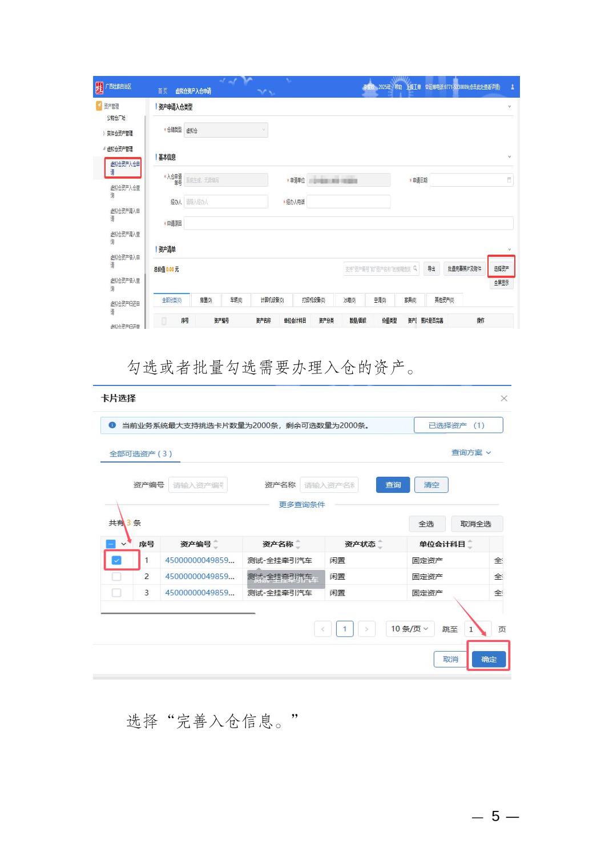Image resolution: width=613 pixels, height=868 pixels.
Task: Select the 全部可选资产 (3) tab
Action: (x=140, y=453)
